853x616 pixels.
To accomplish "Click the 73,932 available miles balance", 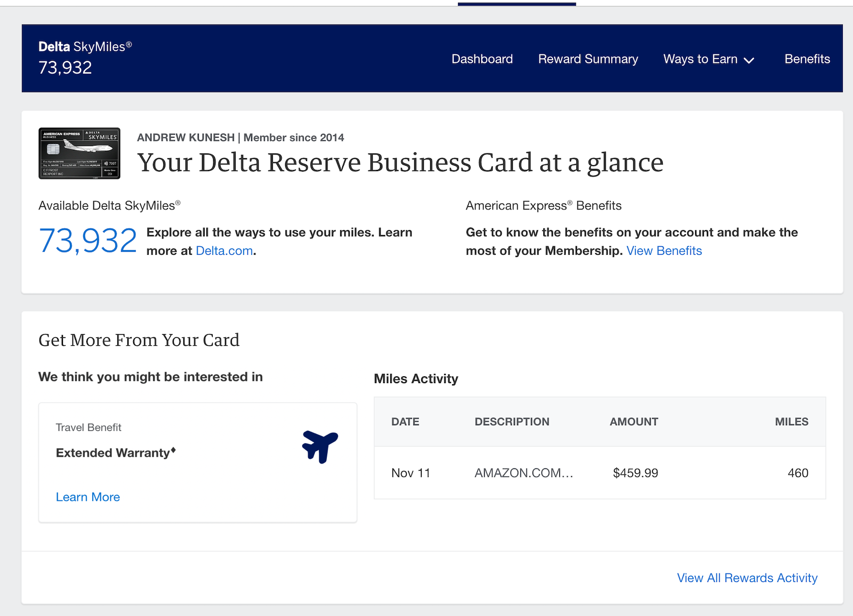I will click(88, 240).
